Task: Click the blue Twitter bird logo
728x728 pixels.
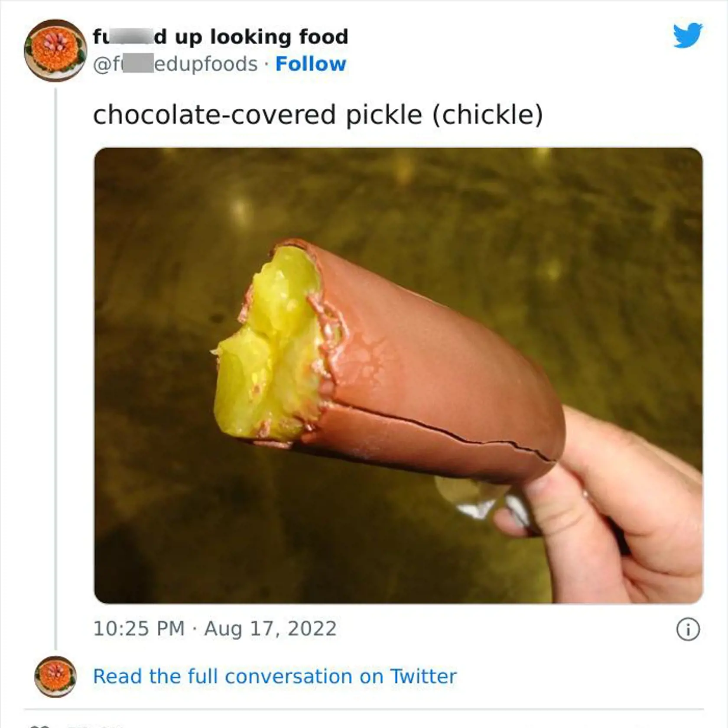Action: pyautogui.click(x=688, y=35)
